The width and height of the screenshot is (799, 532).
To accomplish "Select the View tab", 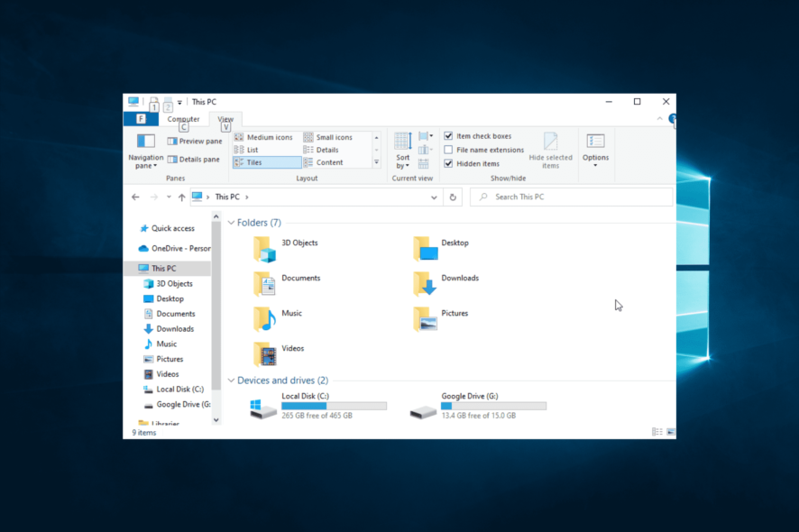I will (225, 119).
